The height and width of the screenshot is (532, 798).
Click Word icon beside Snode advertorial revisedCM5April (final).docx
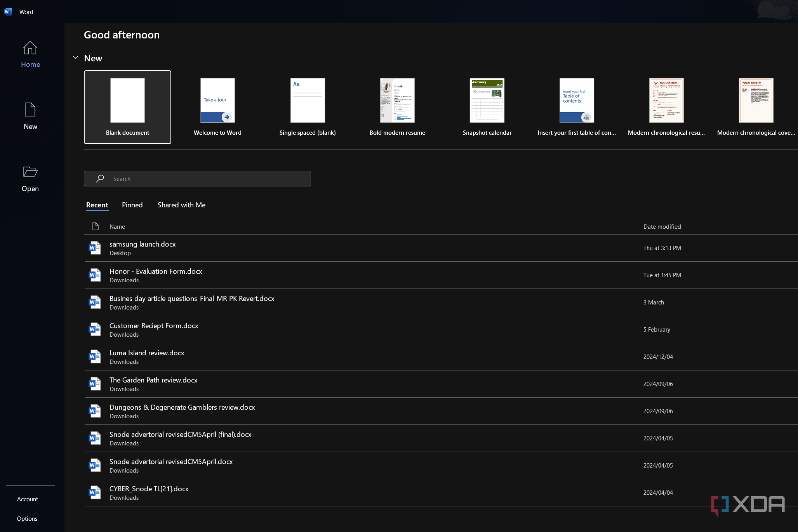(95, 438)
